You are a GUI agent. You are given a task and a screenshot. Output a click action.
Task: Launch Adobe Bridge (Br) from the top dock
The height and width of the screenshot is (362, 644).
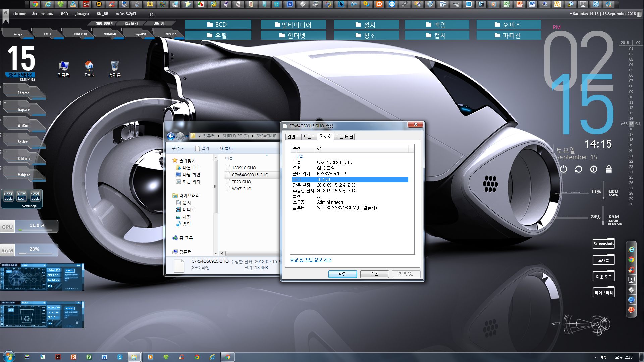pos(341,4)
